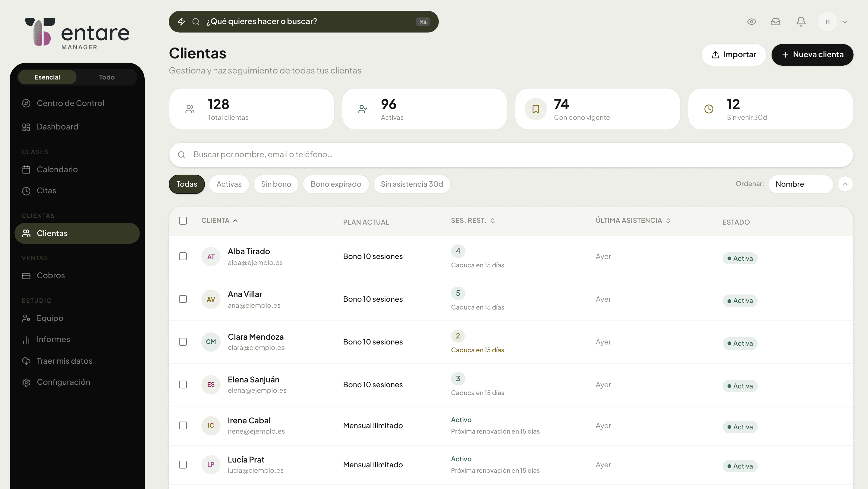Open Centro de Control
This screenshot has height=489, width=868.
pyautogui.click(x=77, y=103)
